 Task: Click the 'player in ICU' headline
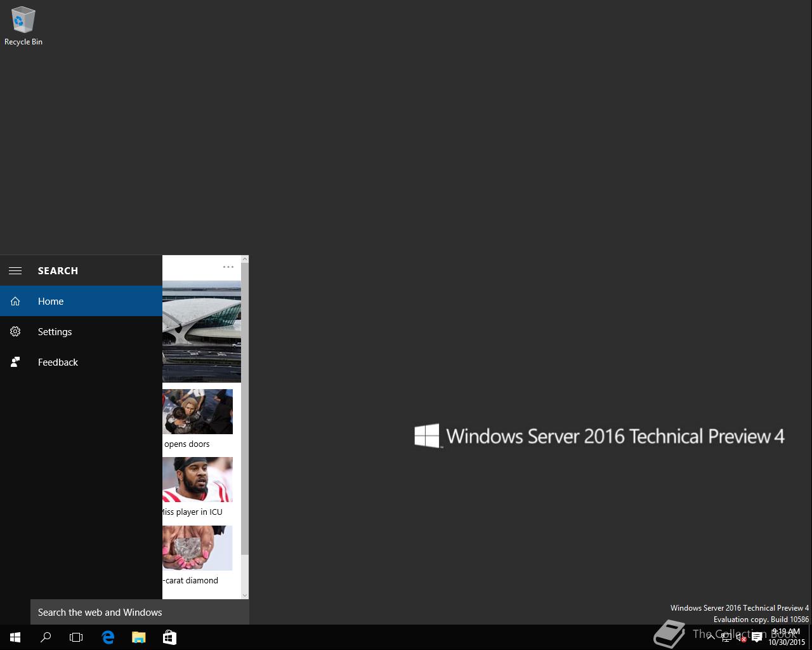(192, 512)
